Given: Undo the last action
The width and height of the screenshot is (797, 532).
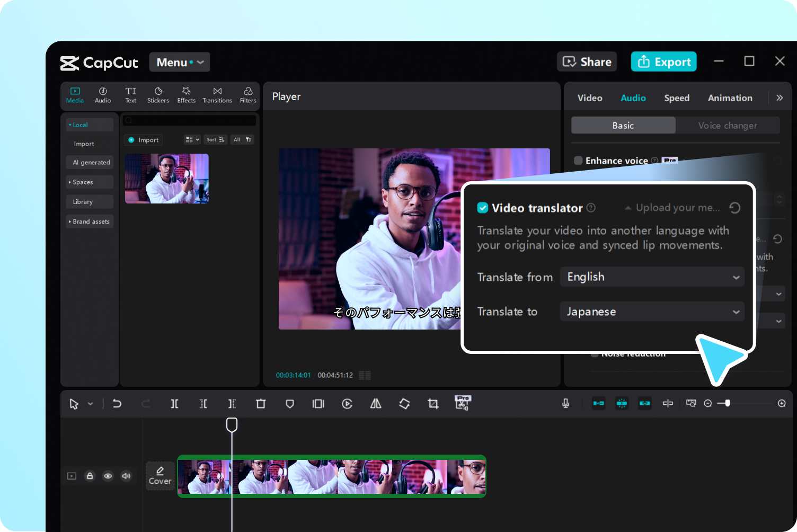Looking at the screenshot, I should point(117,404).
